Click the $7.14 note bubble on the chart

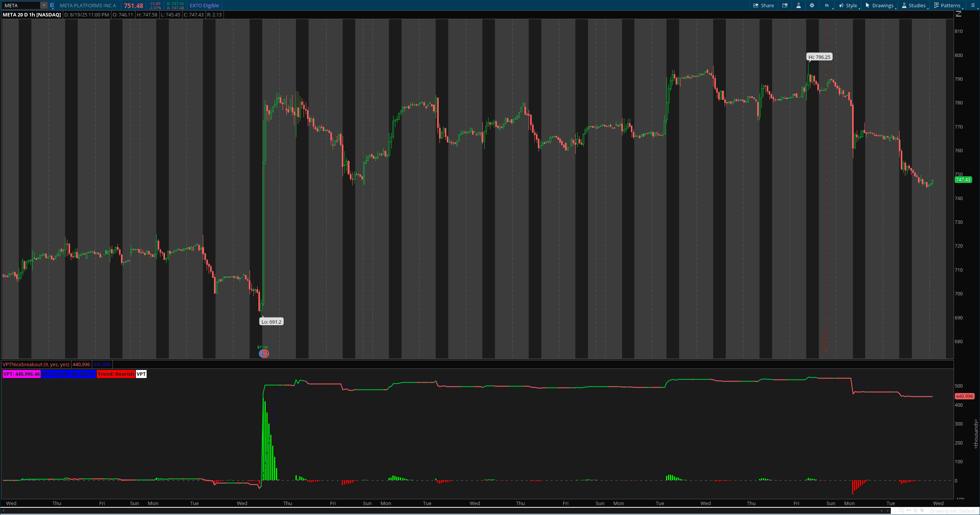[x=263, y=354]
